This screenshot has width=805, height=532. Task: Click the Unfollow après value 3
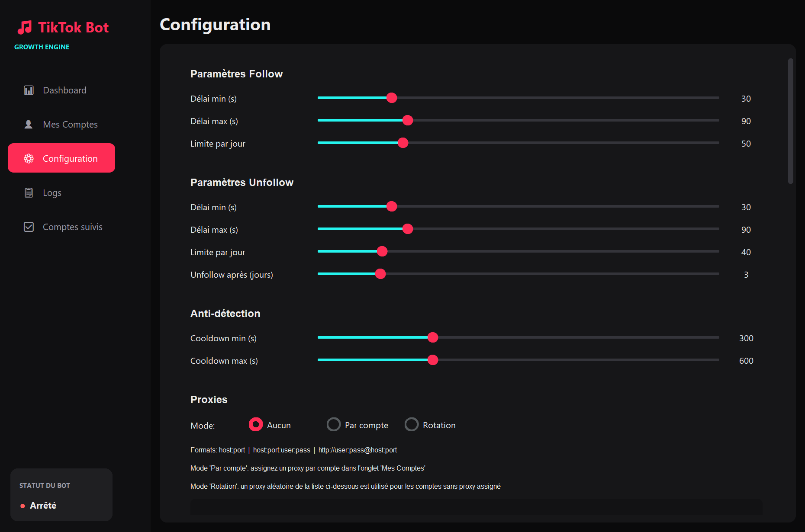click(x=746, y=275)
